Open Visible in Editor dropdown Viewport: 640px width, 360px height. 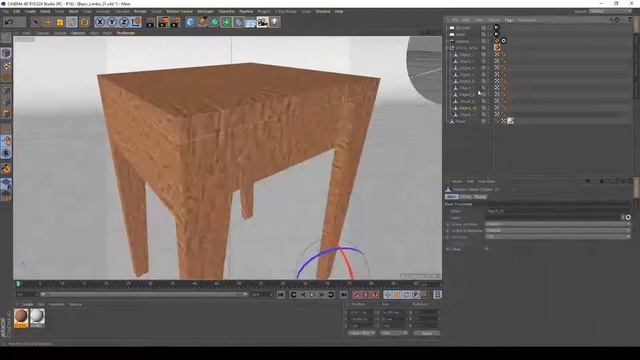coord(558,224)
